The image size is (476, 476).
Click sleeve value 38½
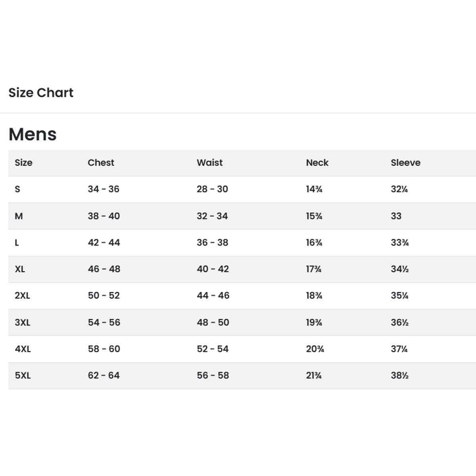click(x=399, y=376)
